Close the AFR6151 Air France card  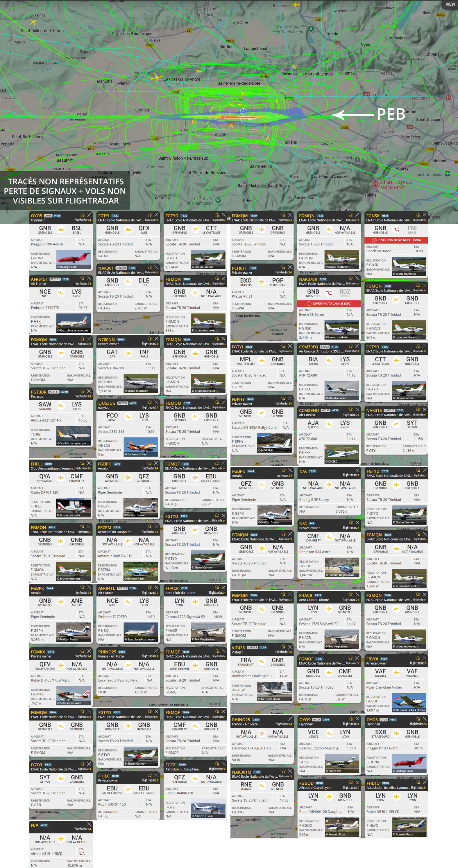point(89,278)
